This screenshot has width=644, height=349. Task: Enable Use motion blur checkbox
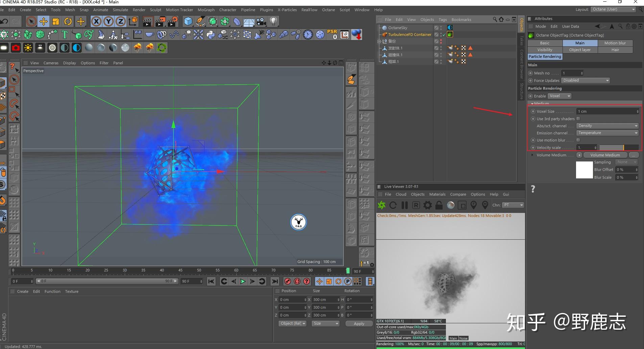click(578, 140)
